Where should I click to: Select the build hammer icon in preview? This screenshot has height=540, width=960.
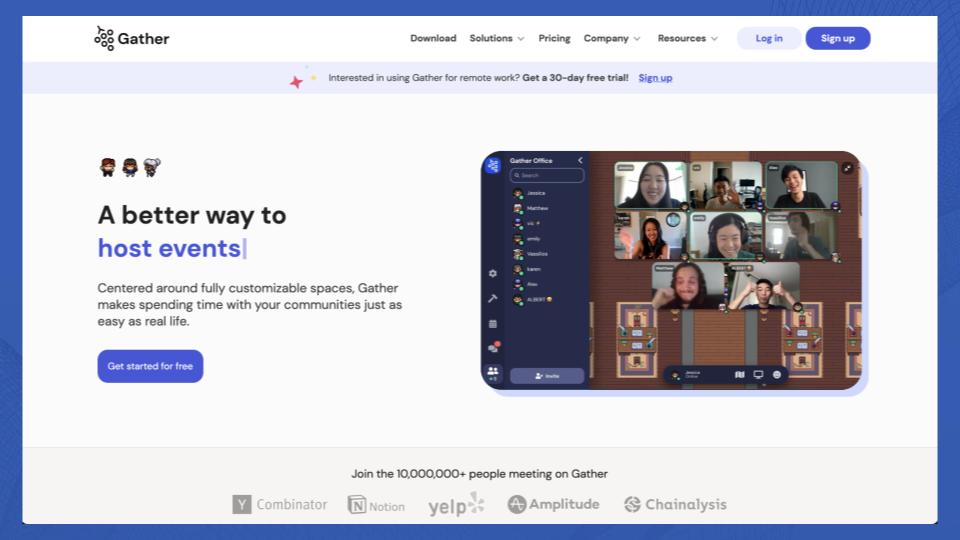(493, 298)
